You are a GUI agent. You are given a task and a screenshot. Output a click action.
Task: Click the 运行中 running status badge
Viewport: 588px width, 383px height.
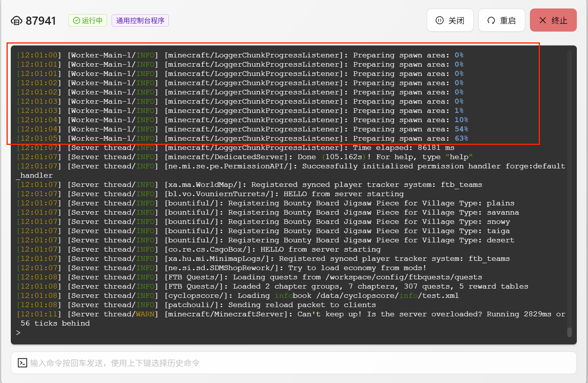click(x=88, y=20)
